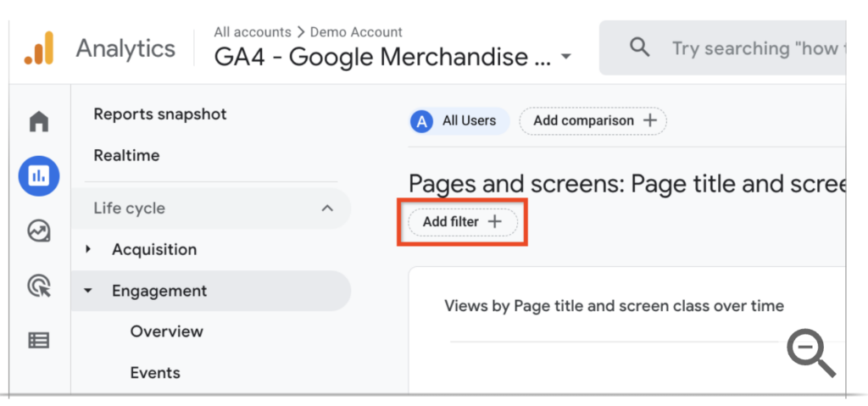The height and width of the screenshot is (406, 868).
Task: Open the Explore icon in sidebar
Action: point(39,231)
